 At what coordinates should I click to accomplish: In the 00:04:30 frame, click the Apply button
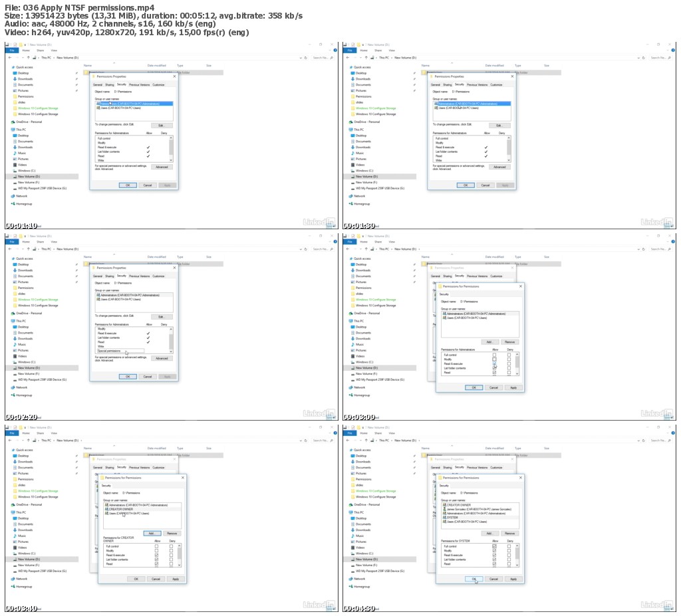(513, 579)
